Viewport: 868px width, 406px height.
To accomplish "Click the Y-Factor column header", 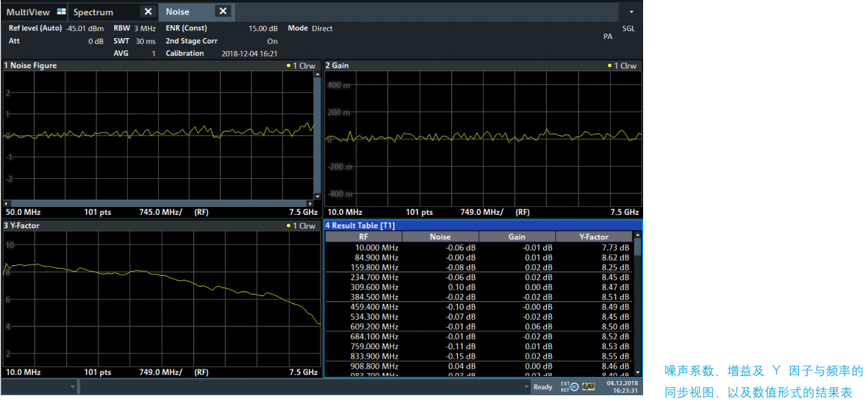I will [x=594, y=236].
